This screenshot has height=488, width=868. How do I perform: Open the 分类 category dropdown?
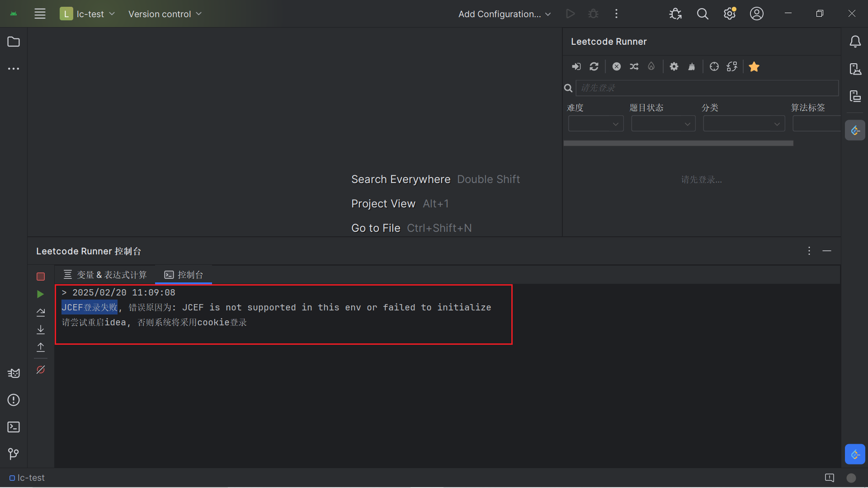pos(744,124)
